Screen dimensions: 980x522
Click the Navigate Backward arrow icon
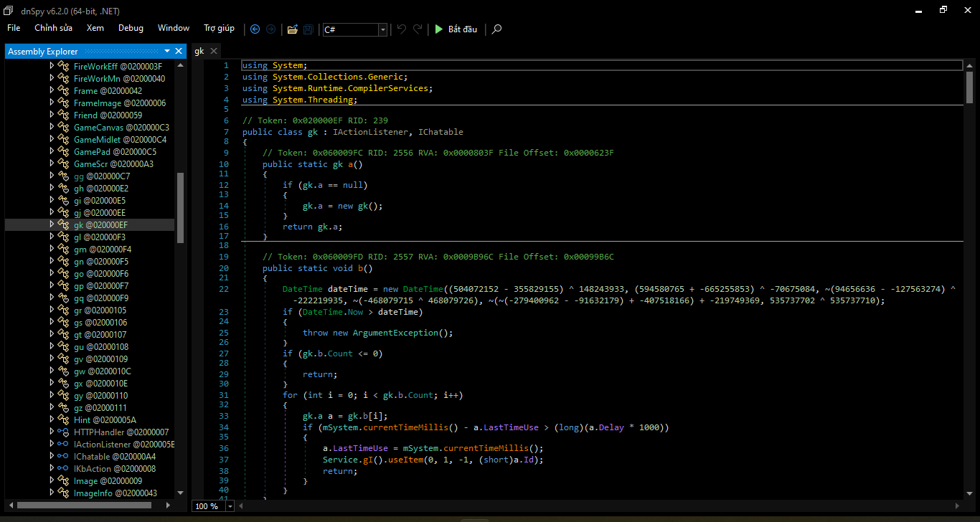point(255,29)
